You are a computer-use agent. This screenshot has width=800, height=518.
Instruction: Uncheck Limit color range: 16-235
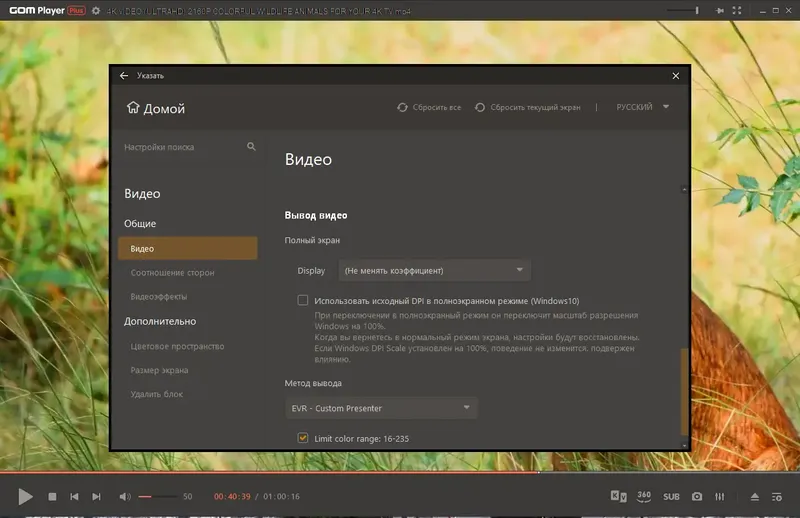click(303, 438)
